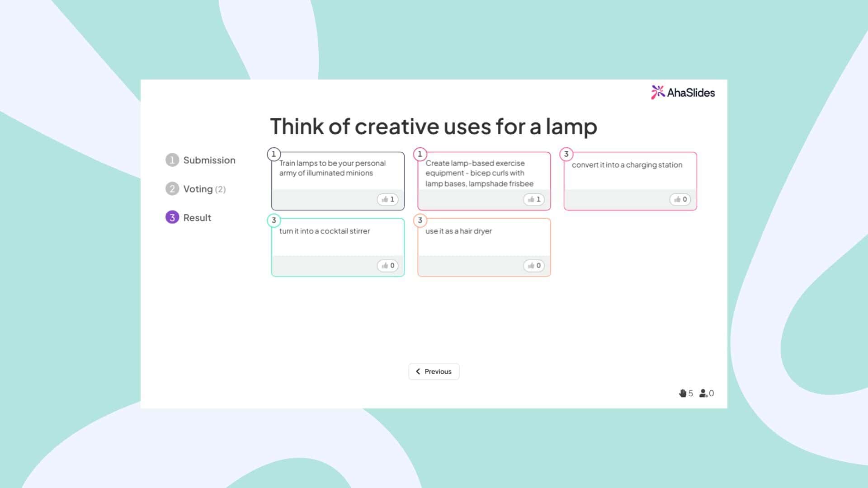Click the participant count icon
This screenshot has height=488, width=868.
(x=703, y=393)
